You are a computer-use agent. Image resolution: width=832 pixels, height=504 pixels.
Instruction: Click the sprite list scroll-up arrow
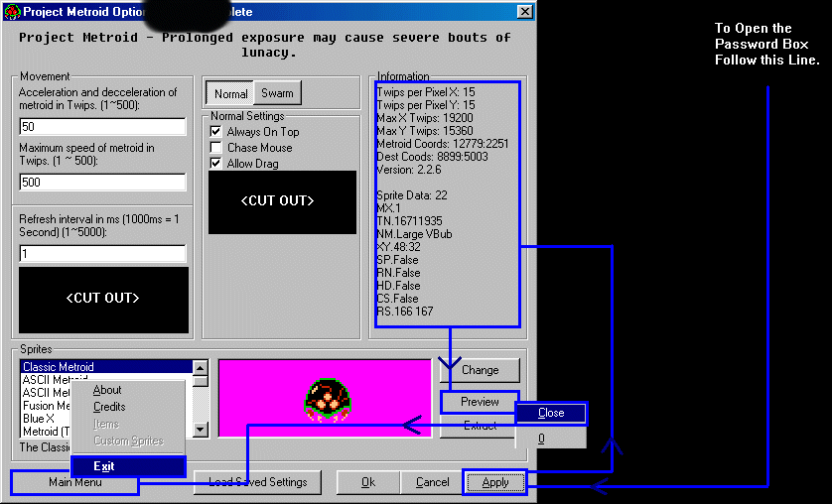pos(200,367)
